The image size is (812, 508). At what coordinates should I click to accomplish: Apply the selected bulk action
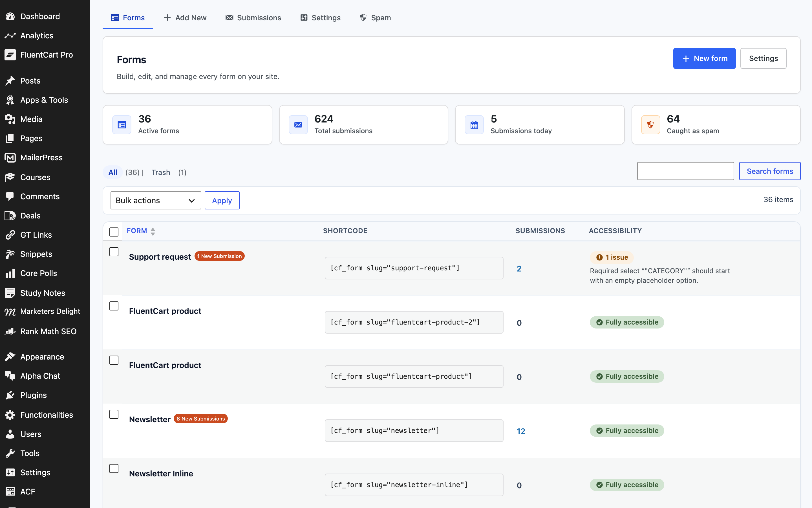222,200
